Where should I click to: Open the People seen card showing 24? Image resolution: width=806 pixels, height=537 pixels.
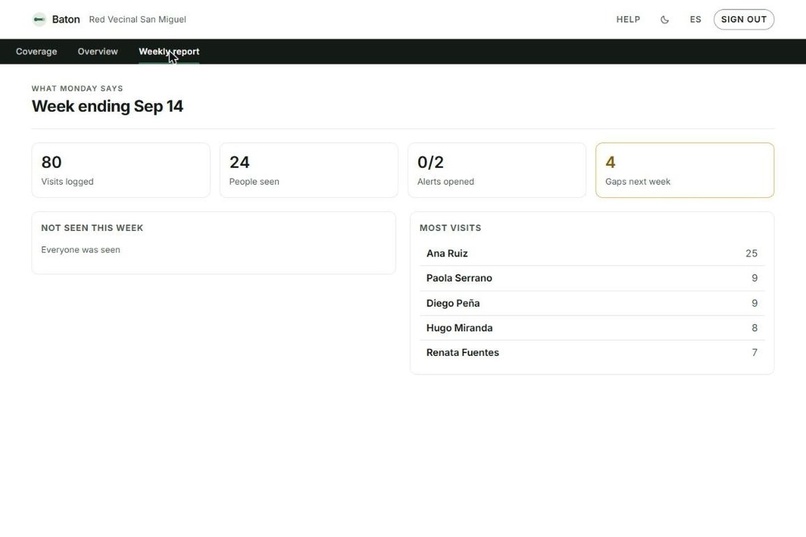click(309, 170)
